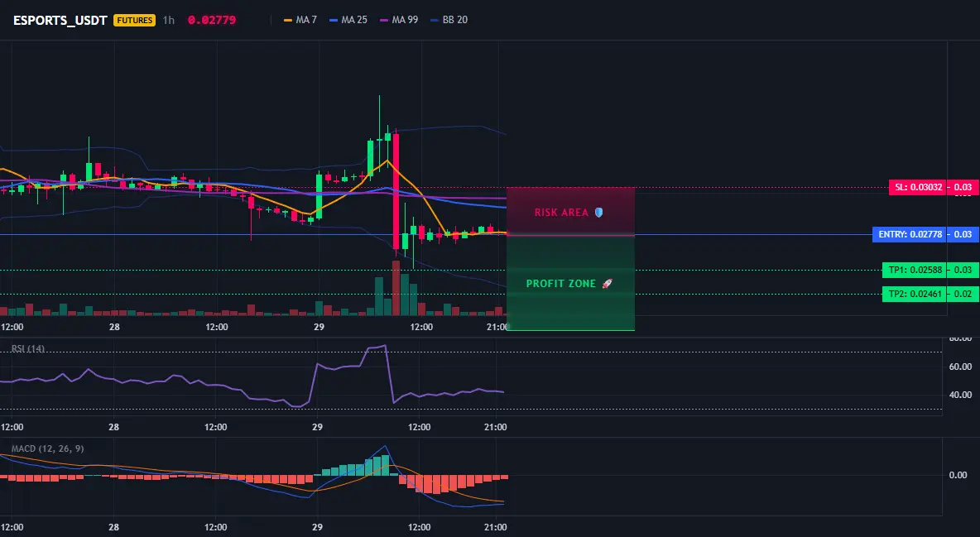
Task: Click the ESPORTS_USDT symbol title
Action: 60,20
